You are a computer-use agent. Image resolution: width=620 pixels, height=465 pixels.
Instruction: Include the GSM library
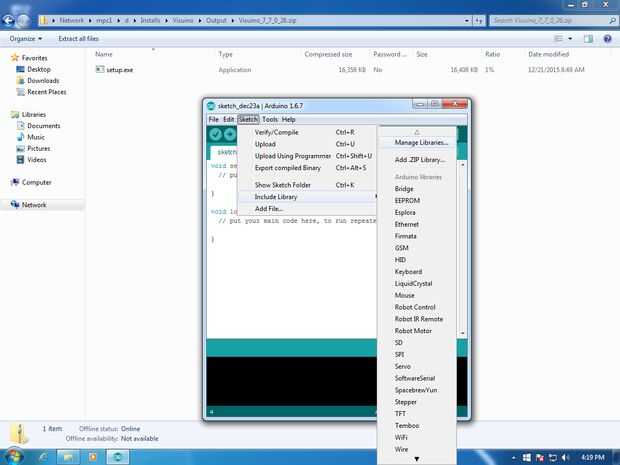417,248
